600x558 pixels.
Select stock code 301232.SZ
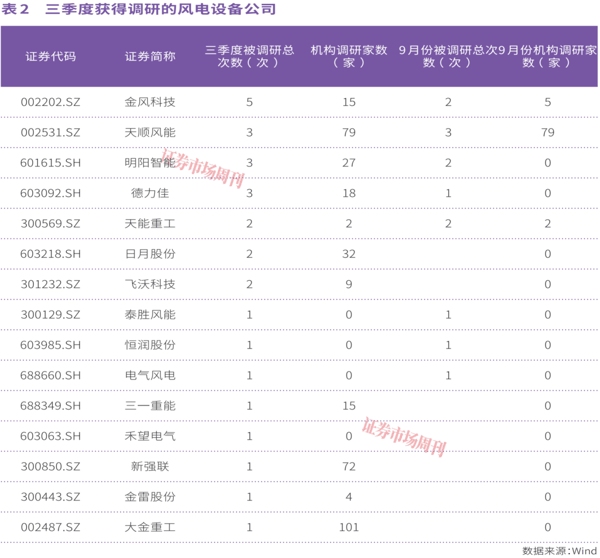tap(51, 284)
